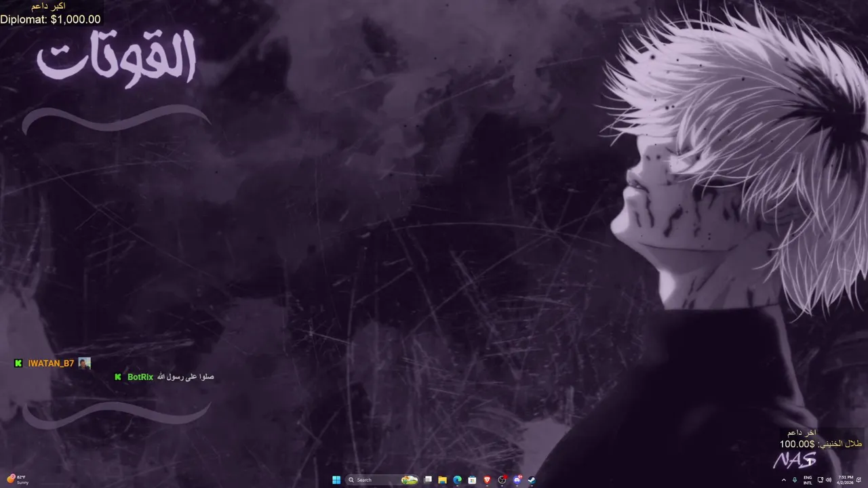Click the taskbar Search box
Viewport: 868px width, 488px height.
tap(382, 480)
